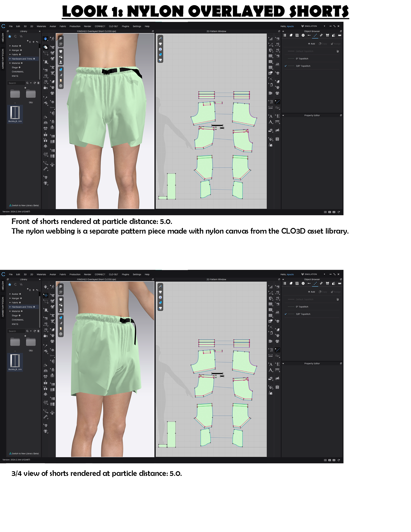Click the search magnifier icon in front-view Library
Image resolution: width=411 pixels, height=532 pixels.
coord(27,83)
